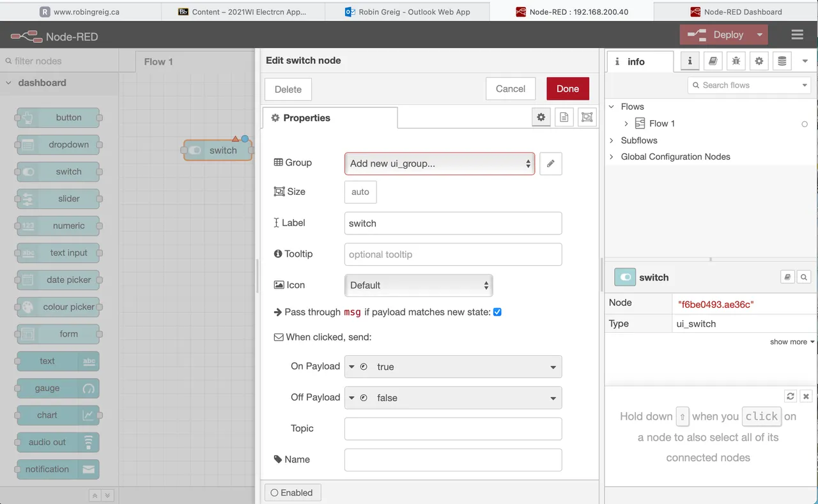This screenshot has width=818, height=504.
Task: Click the filter nodes search field
Action: pos(59,61)
